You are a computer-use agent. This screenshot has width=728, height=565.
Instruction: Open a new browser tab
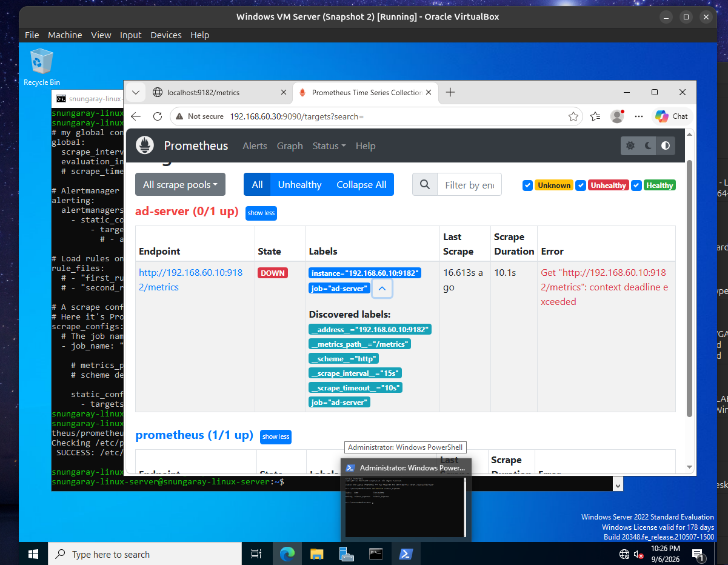click(450, 92)
